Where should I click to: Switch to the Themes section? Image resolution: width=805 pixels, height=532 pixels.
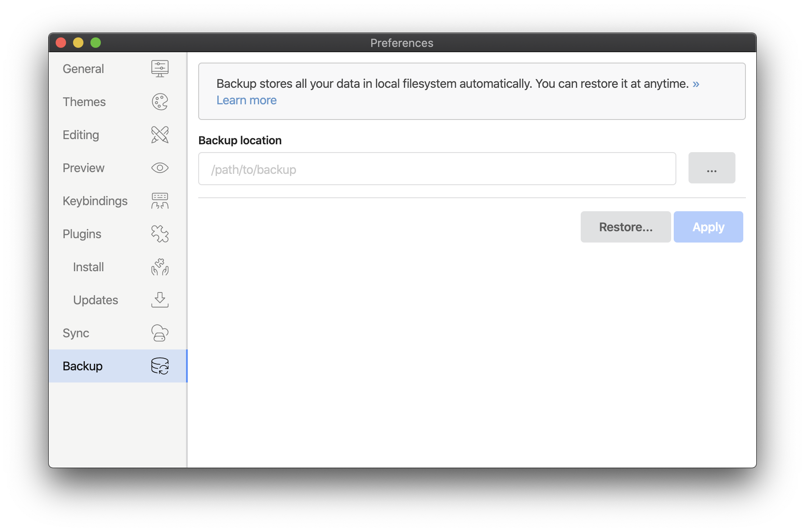tap(84, 102)
